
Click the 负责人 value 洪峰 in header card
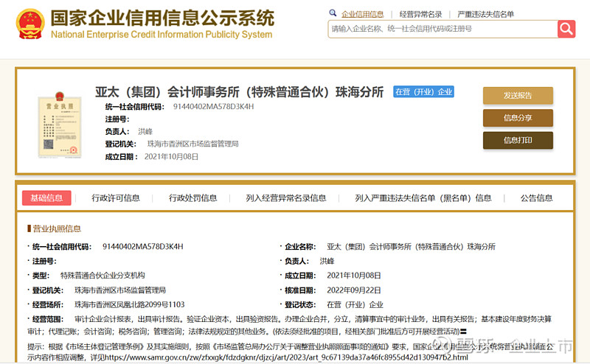(145, 131)
